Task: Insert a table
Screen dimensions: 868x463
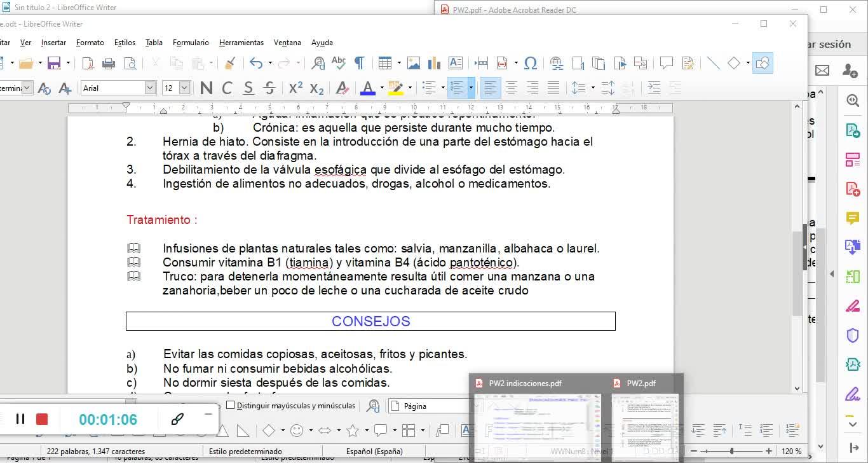Action: tap(385, 63)
